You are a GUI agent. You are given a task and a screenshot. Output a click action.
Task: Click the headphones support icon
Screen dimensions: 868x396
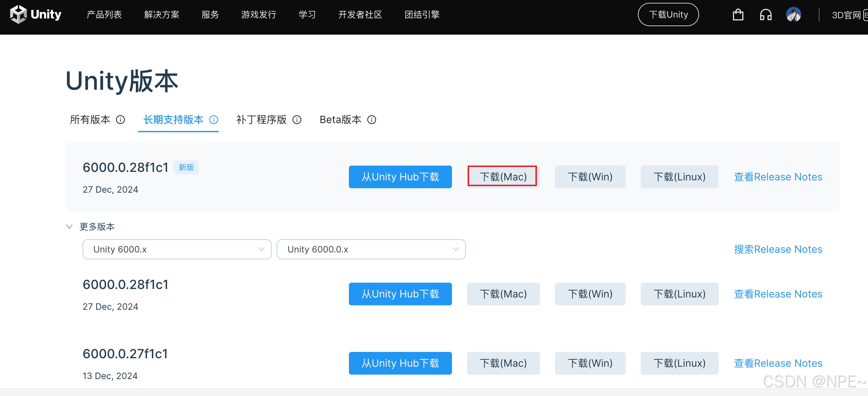point(766,15)
